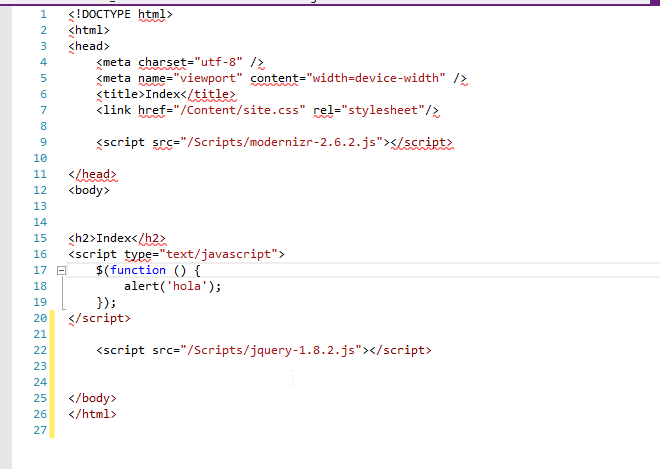Click the opening html tag on line 2
The image size is (660, 469).
click(x=89, y=30)
